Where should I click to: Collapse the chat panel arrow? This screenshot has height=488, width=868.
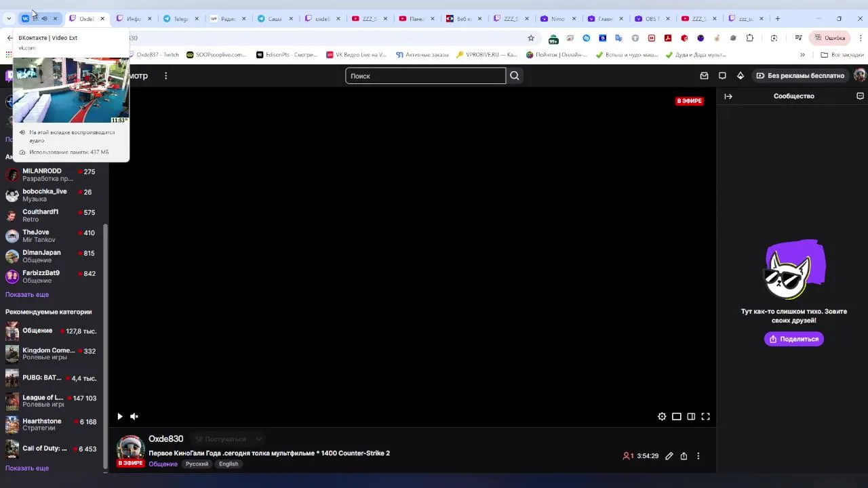(x=728, y=96)
